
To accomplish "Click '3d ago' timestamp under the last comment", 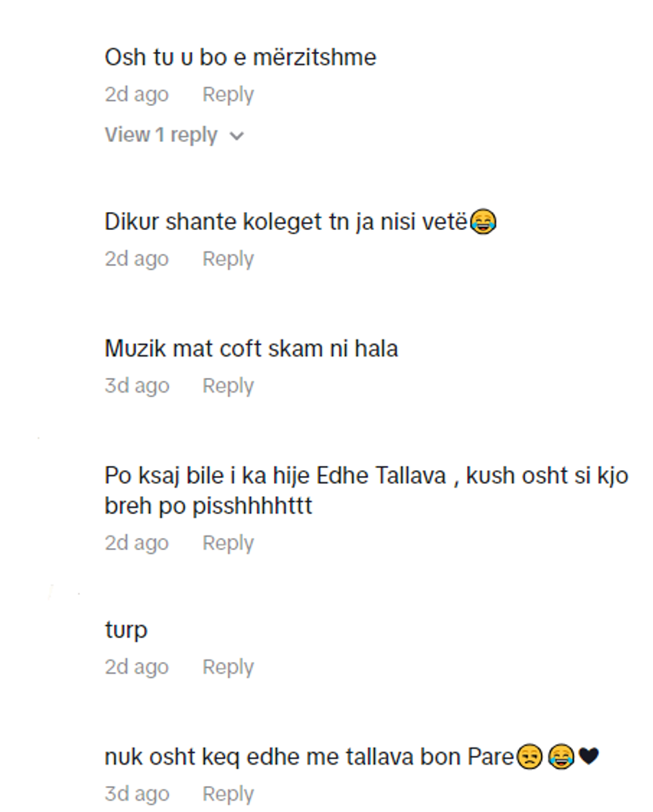I will click(x=137, y=793).
